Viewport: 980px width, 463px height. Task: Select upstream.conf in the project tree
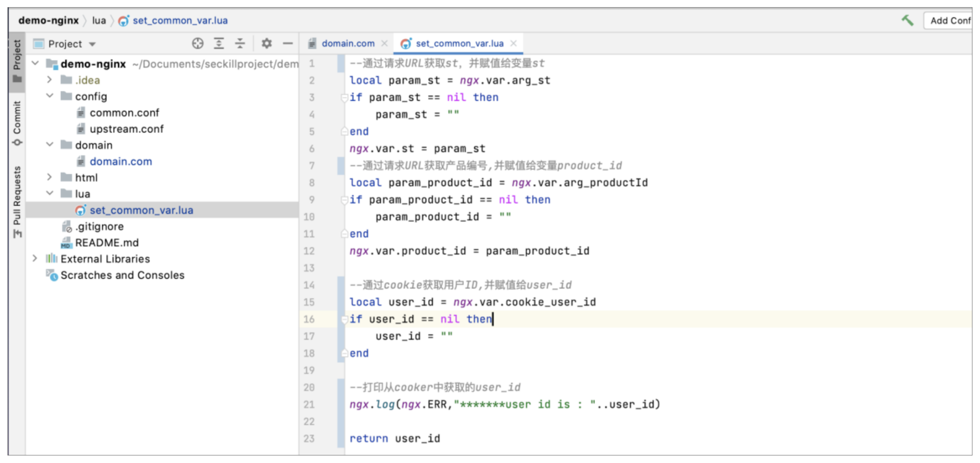tap(126, 129)
